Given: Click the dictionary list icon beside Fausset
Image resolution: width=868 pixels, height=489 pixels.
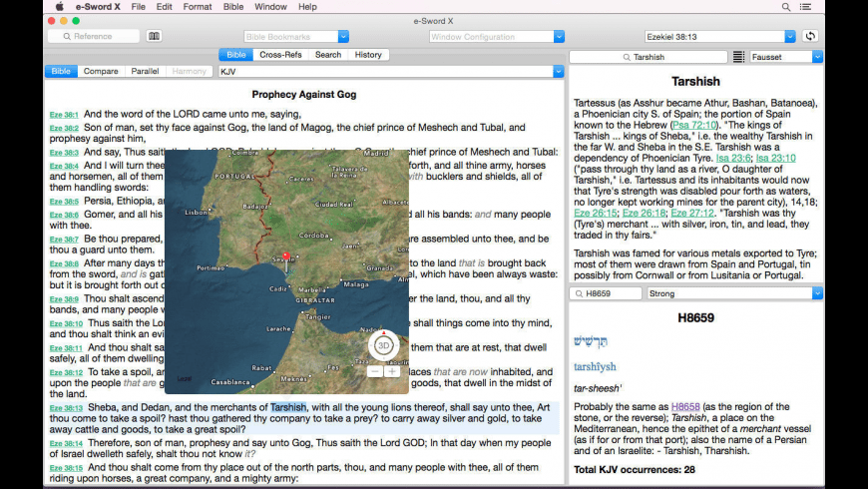Looking at the screenshot, I should (x=738, y=57).
